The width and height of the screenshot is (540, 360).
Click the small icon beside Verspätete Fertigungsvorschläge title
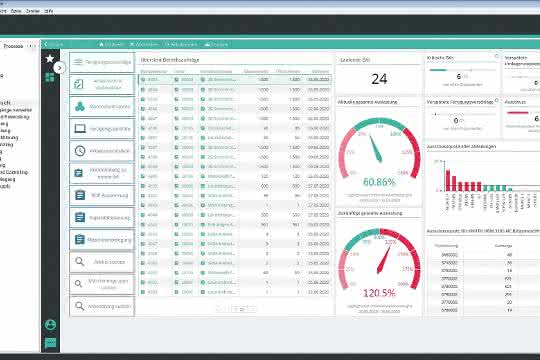[496, 100]
